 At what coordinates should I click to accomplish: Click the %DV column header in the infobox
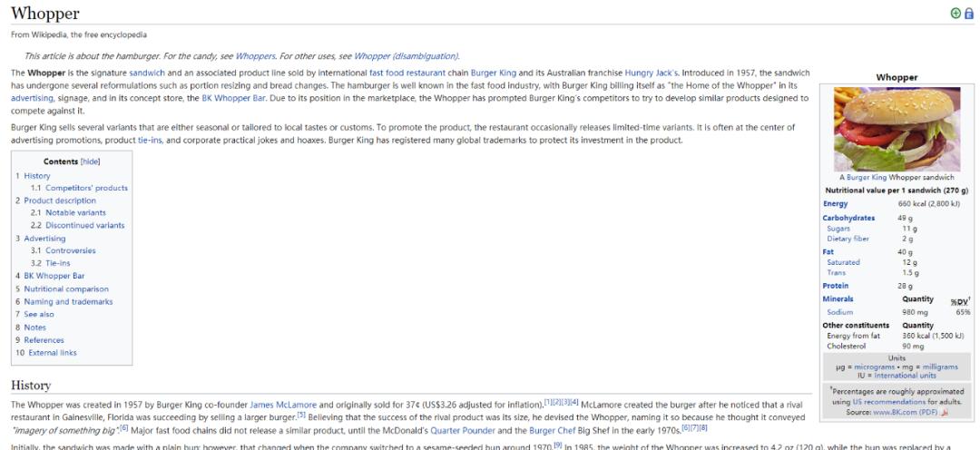[x=961, y=301]
